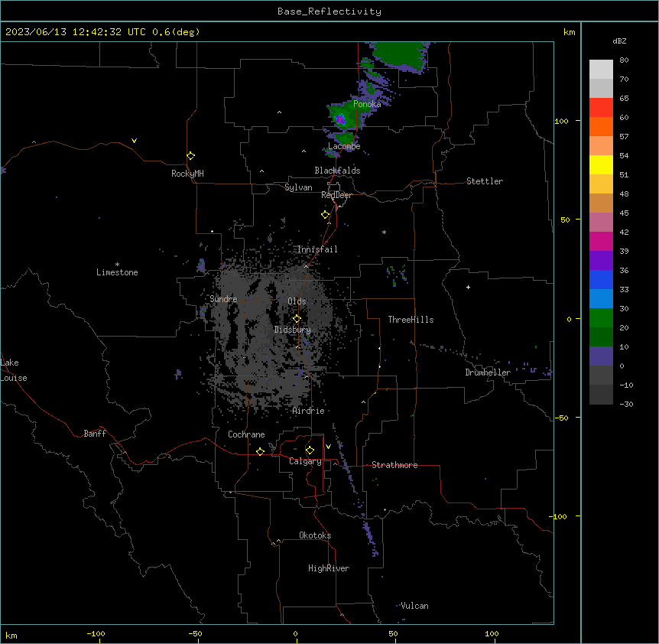Click the yellow diamond marker above Calgary
The image size is (659, 644).
310,450
